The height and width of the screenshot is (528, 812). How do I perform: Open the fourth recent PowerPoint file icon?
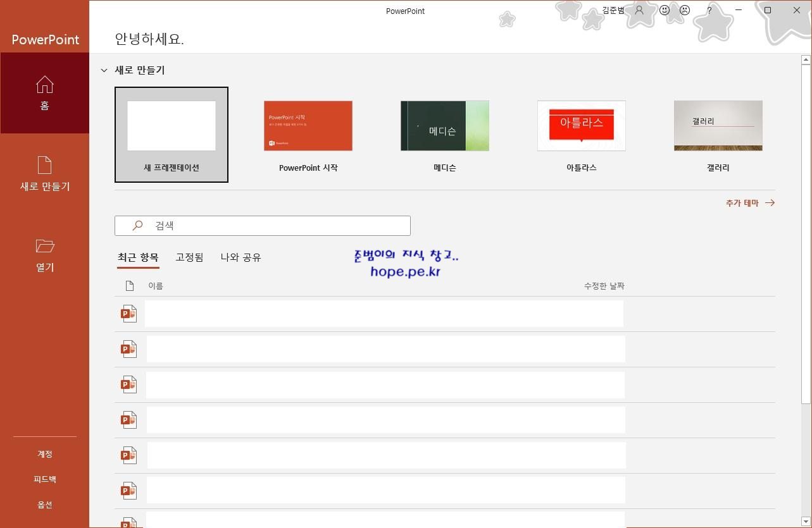click(x=129, y=420)
